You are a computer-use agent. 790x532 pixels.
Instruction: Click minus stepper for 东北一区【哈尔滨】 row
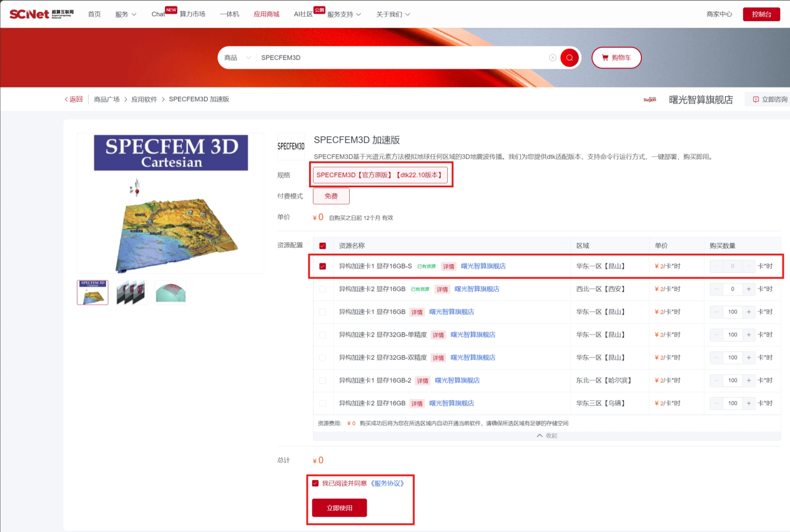(717, 380)
